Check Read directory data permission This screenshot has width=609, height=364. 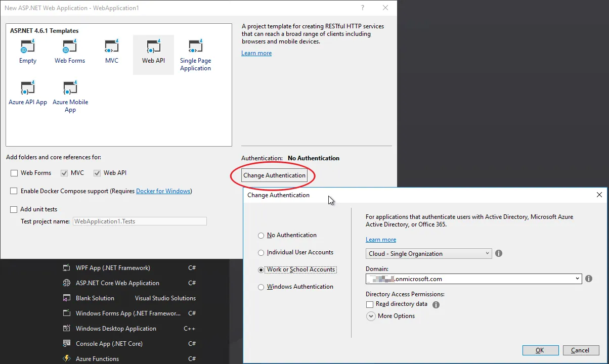pyautogui.click(x=369, y=304)
